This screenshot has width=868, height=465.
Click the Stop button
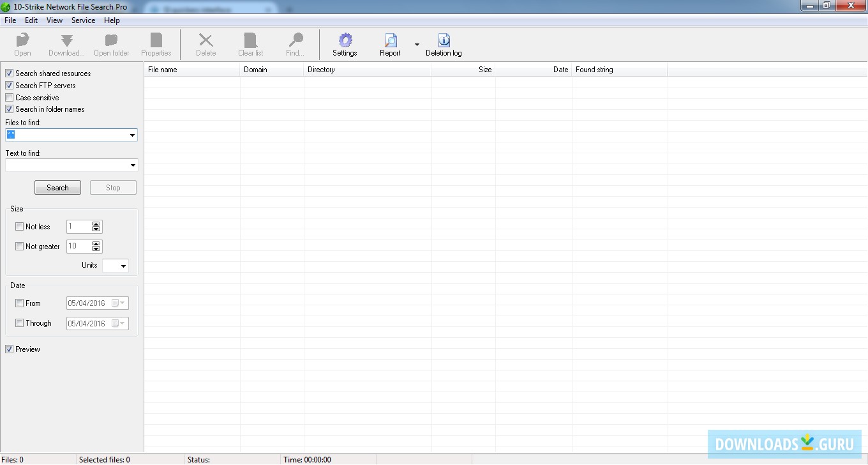click(113, 187)
